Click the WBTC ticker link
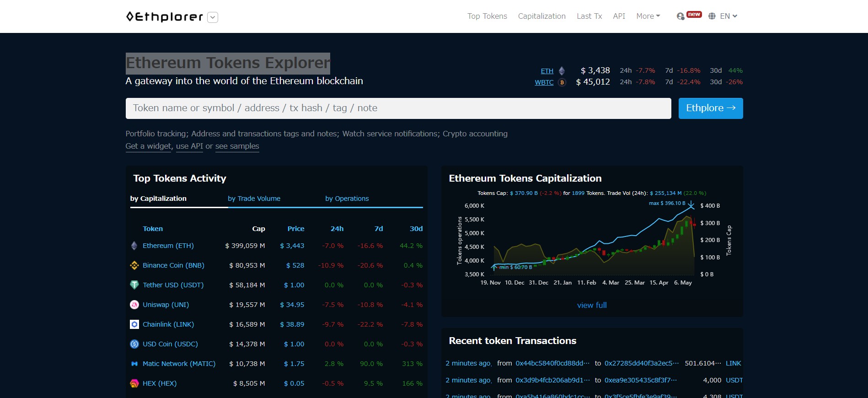Image resolution: width=868 pixels, height=398 pixels. pyautogui.click(x=544, y=82)
